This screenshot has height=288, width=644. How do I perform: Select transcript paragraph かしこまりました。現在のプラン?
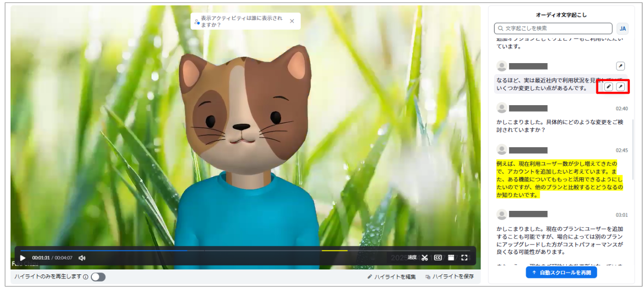pos(560,240)
